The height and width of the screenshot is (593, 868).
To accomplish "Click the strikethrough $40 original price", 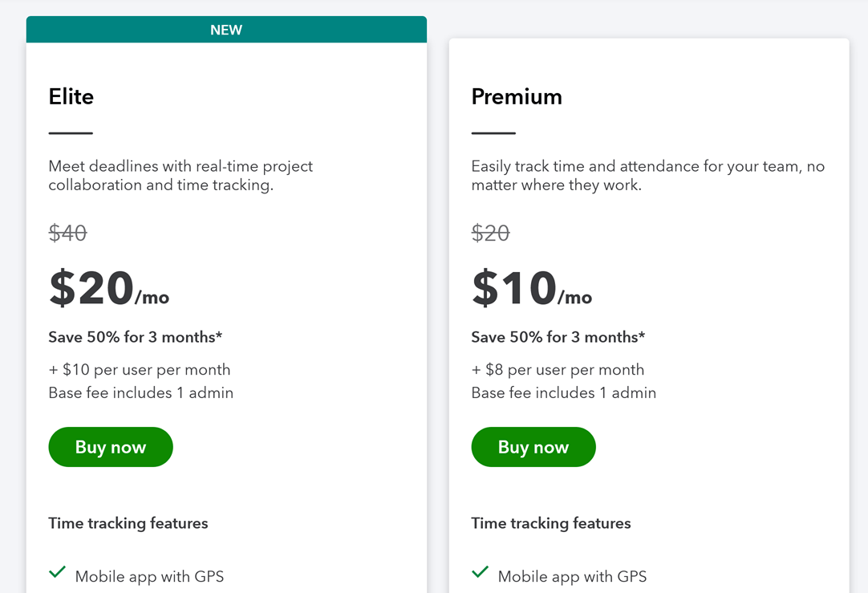I will (x=67, y=234).
